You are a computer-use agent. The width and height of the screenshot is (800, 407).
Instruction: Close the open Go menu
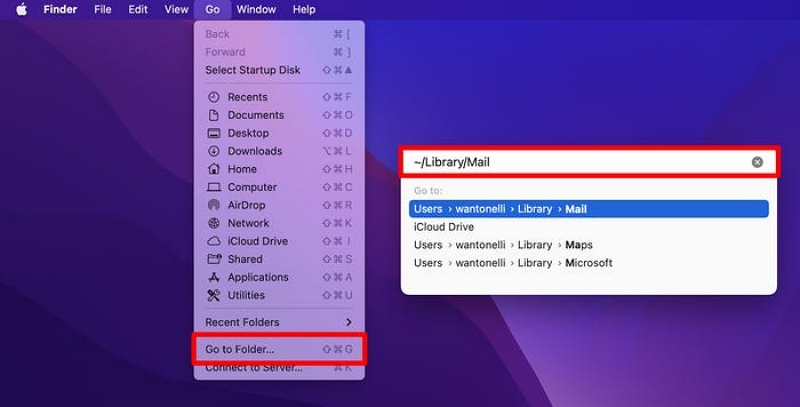click(x=212, y=9)
